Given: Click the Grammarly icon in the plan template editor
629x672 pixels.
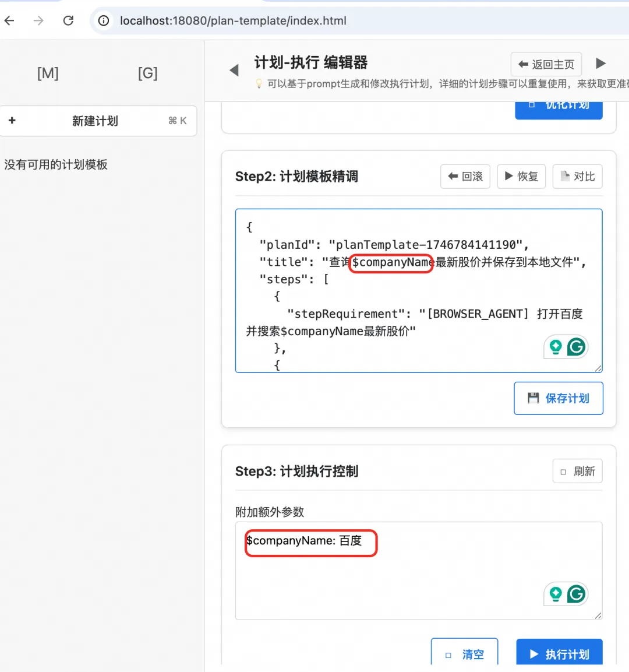Looking at the screenshot, I should coord(576,347).
